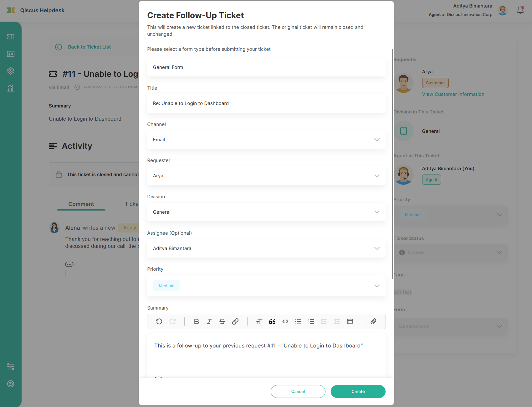Expand the Requester dropdown showing Arya

266,176
